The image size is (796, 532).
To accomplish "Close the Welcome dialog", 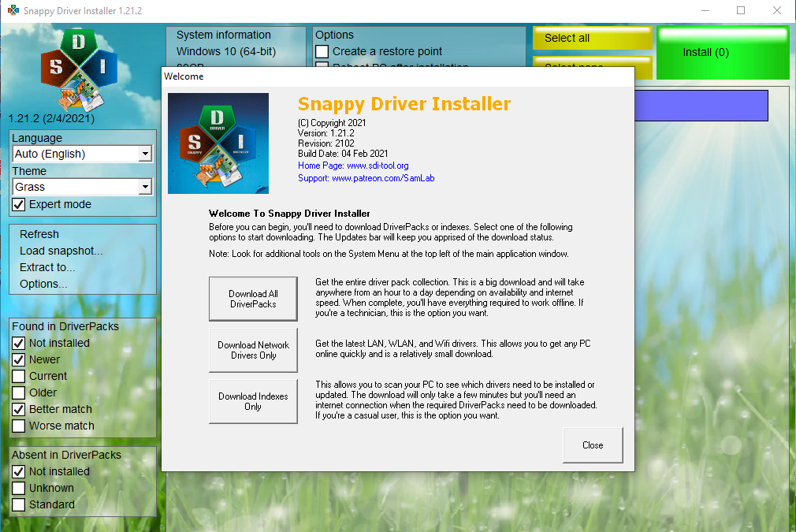I will coord(592,445).
